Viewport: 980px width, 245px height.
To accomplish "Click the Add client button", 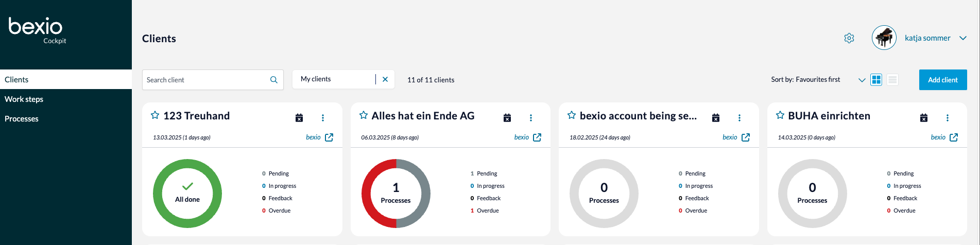I will (x=943, y=80).
